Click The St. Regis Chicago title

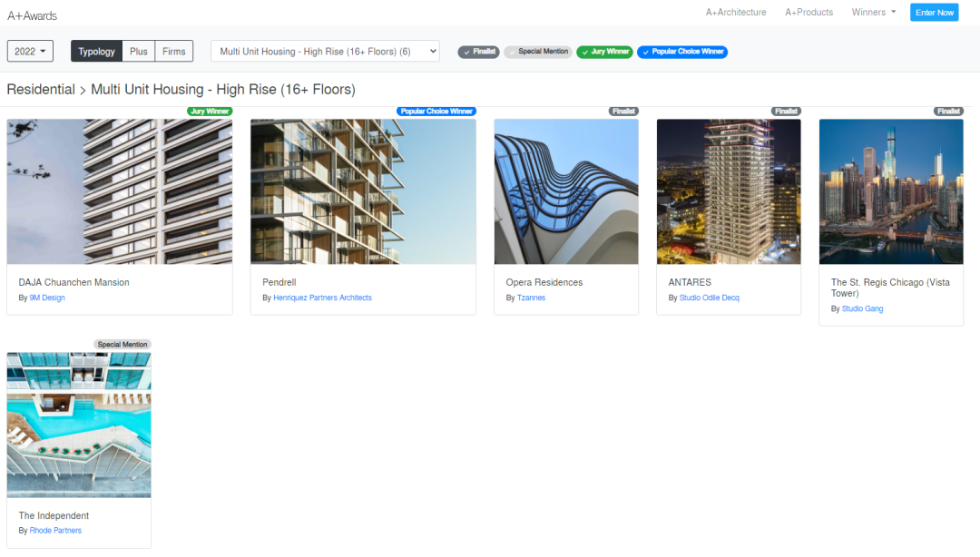[x=891, y=288]
